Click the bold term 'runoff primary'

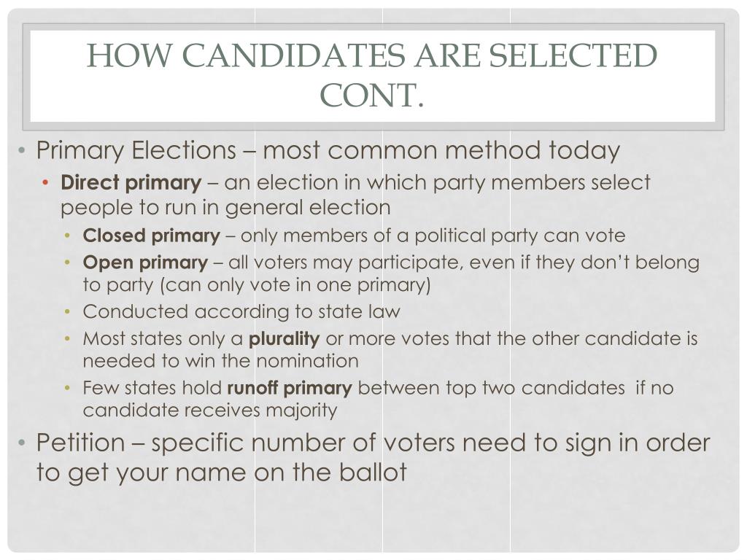tap(290, 389)
